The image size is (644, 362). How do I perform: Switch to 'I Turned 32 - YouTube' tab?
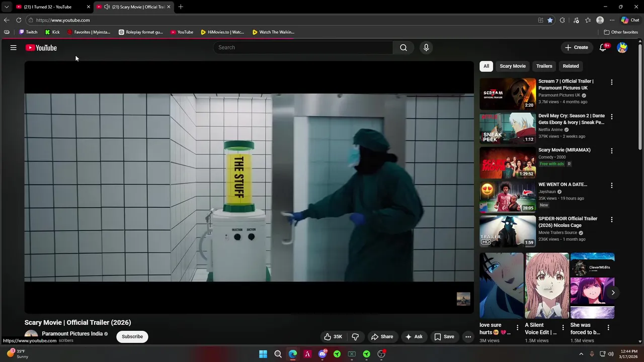[48, 7]
